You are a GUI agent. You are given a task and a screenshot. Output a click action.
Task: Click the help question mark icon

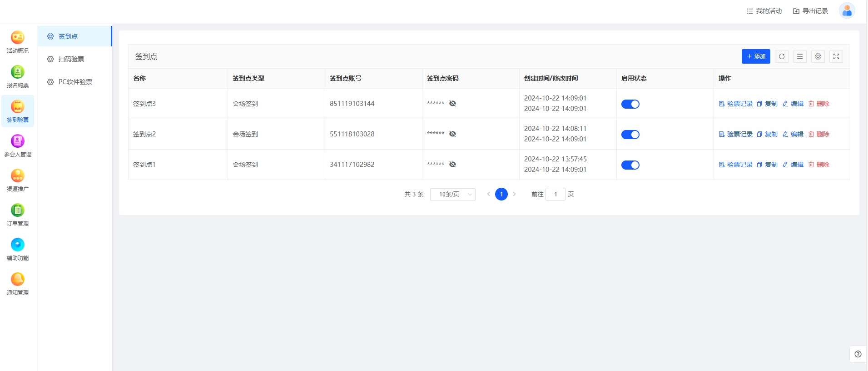pos(858,354)
